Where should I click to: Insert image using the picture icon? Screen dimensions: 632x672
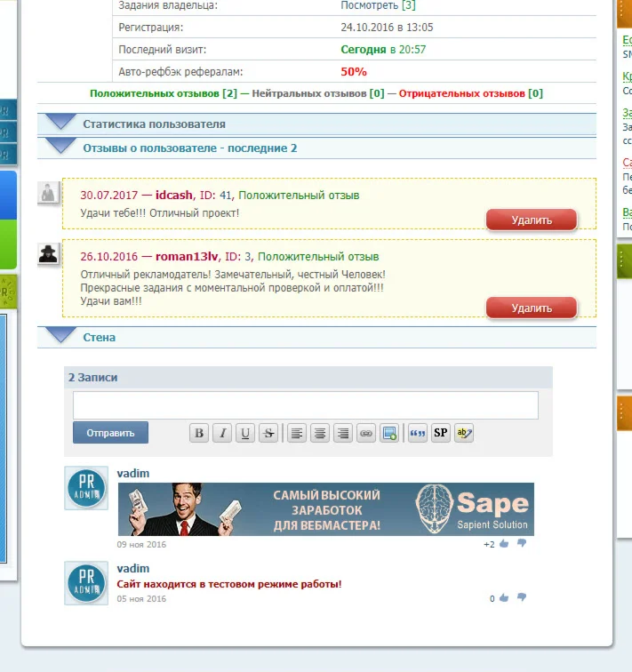[389, 433]
